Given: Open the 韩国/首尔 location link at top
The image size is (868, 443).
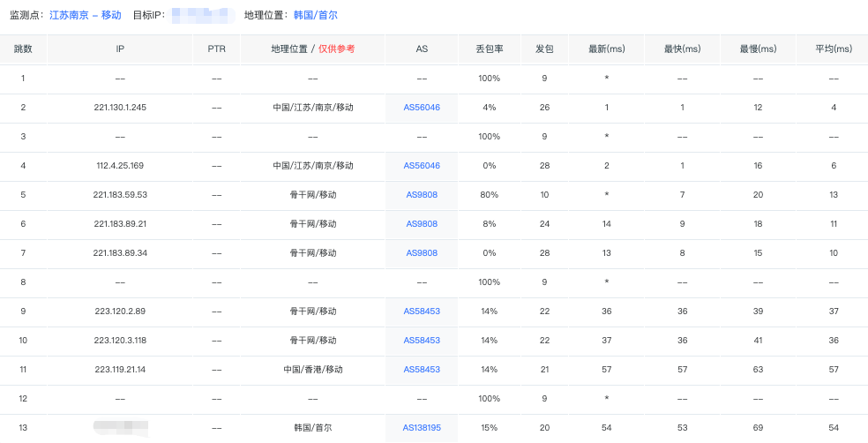Looking at the screenshot, I should coord(315,15).
